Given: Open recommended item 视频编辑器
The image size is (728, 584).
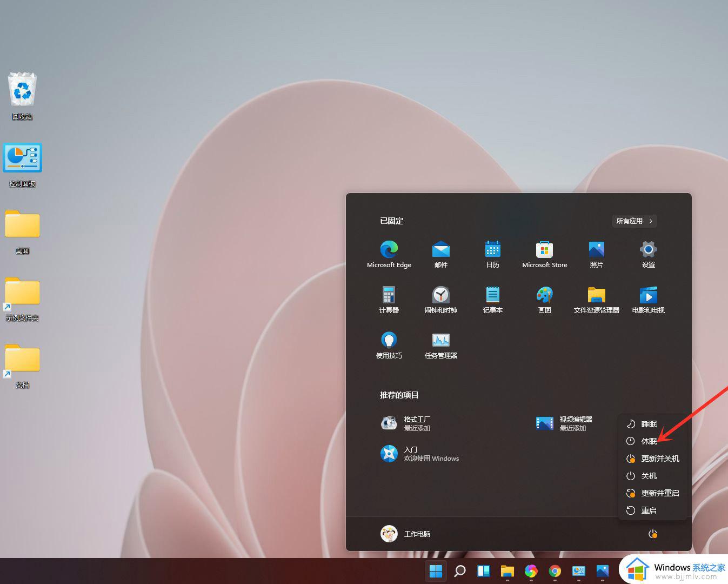Looking at the screenshot, I should click(x=564, y=423).
